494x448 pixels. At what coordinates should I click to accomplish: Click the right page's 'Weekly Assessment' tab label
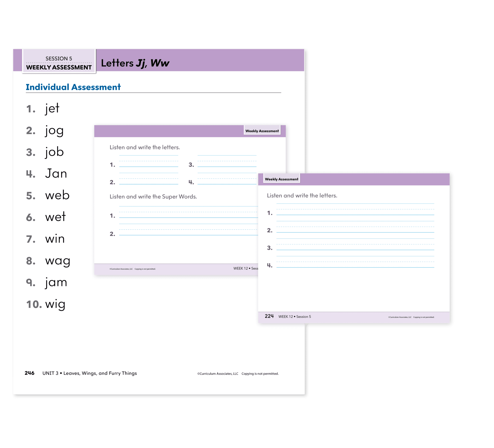pos(282,179)
